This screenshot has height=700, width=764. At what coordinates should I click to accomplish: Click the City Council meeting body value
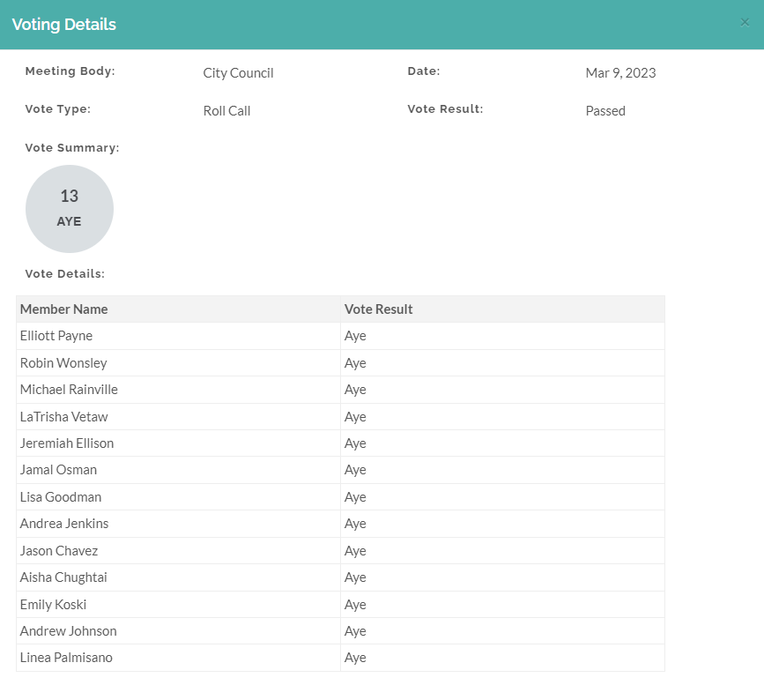tap(238, 73)
